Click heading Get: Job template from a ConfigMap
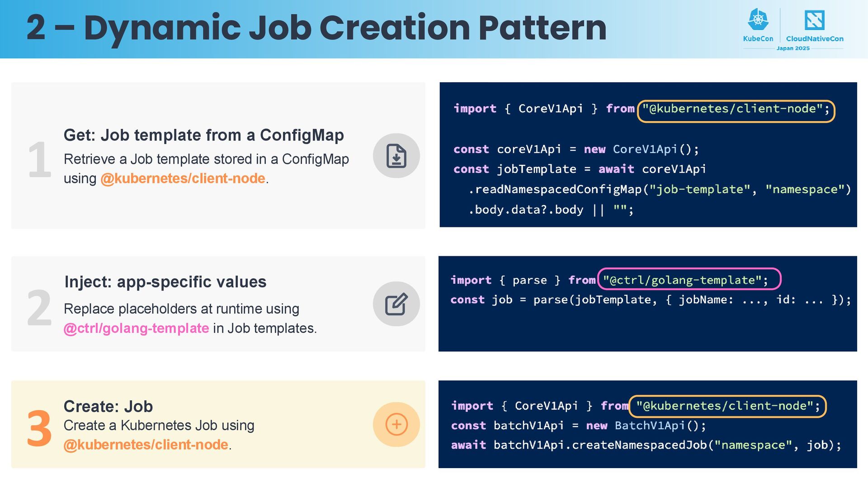The image size is (868, 488). point(203,135)
